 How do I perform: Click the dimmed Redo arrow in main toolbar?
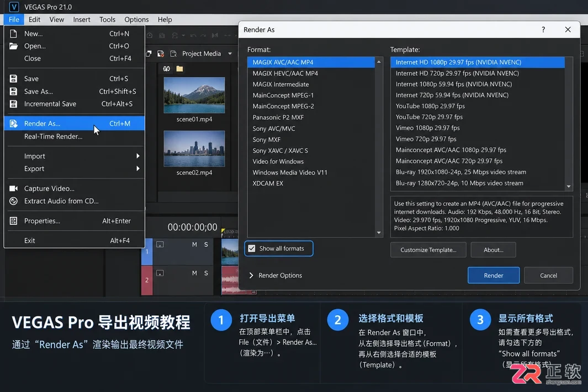203,35
